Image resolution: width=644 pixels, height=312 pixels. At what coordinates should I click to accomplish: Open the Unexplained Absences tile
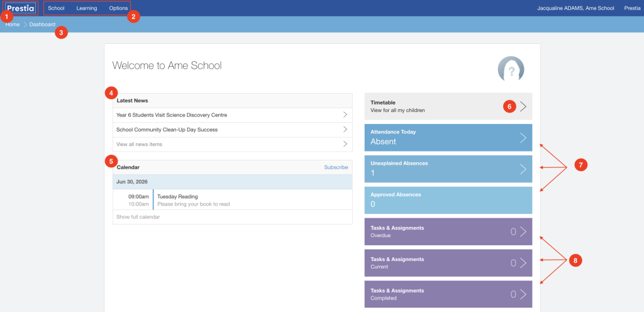448,169
